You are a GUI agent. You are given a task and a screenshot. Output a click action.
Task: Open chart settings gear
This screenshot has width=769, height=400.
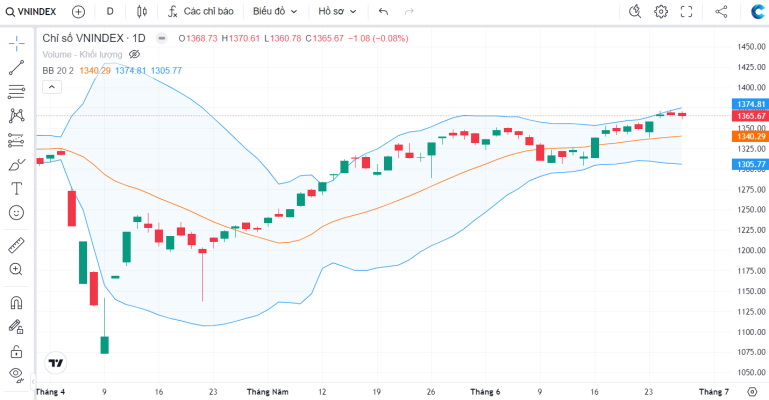pyautogui.click(x=661, y=11)
